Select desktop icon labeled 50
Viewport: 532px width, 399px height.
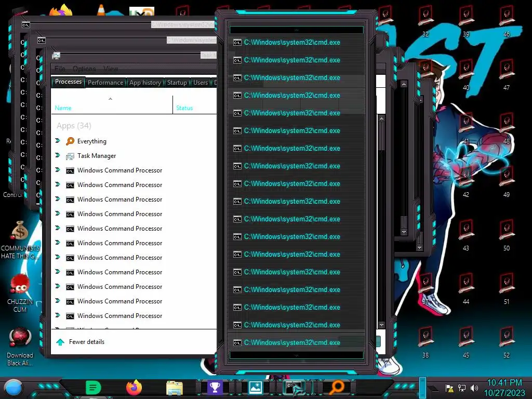point(507,235)
